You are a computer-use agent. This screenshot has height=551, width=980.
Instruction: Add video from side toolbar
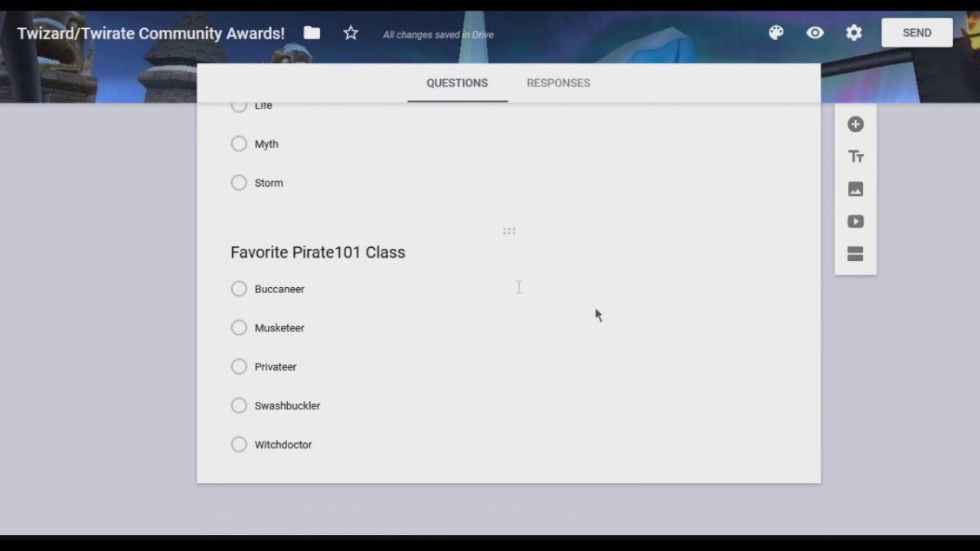855,221
